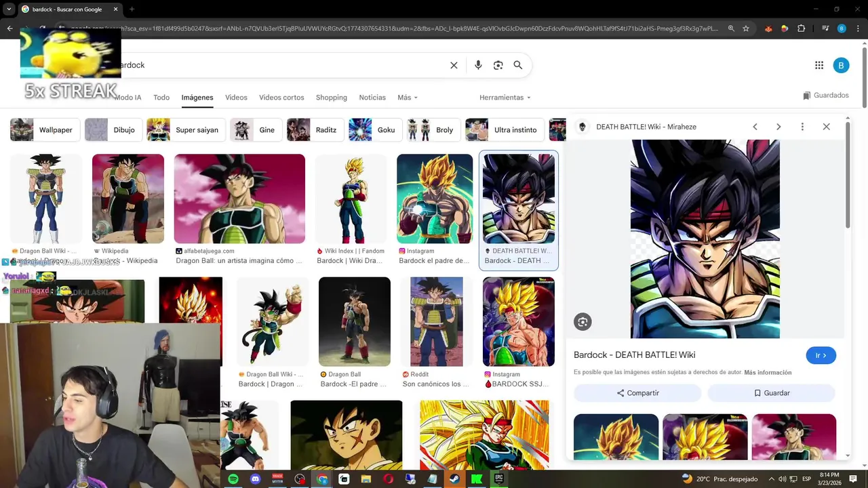Open the Reddit 'Son canónicos los' image result

[x=436, y=322]
